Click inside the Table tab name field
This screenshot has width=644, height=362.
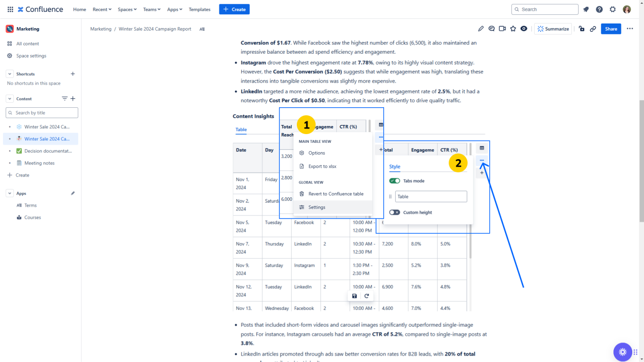[x=431, y=196]
